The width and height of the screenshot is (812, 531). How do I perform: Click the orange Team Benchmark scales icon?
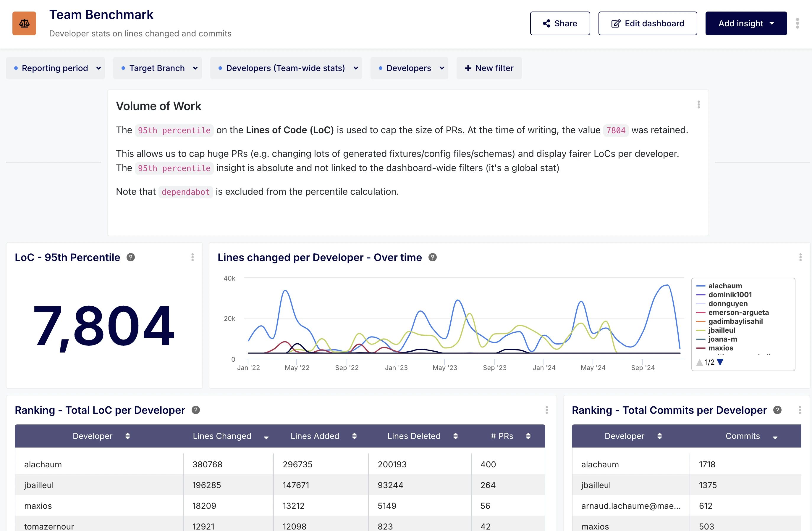pyautogui.click(x=24, y=23)
